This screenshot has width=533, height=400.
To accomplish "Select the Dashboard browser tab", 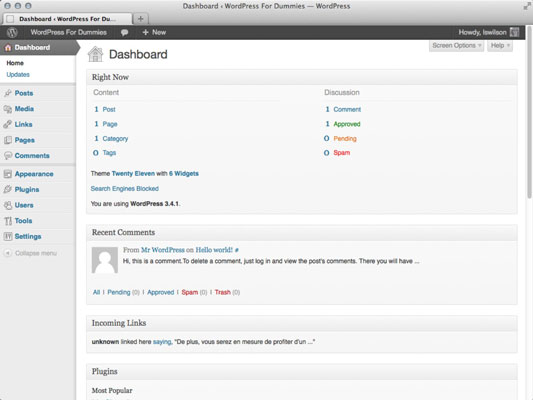I will [x=67, y=19].
